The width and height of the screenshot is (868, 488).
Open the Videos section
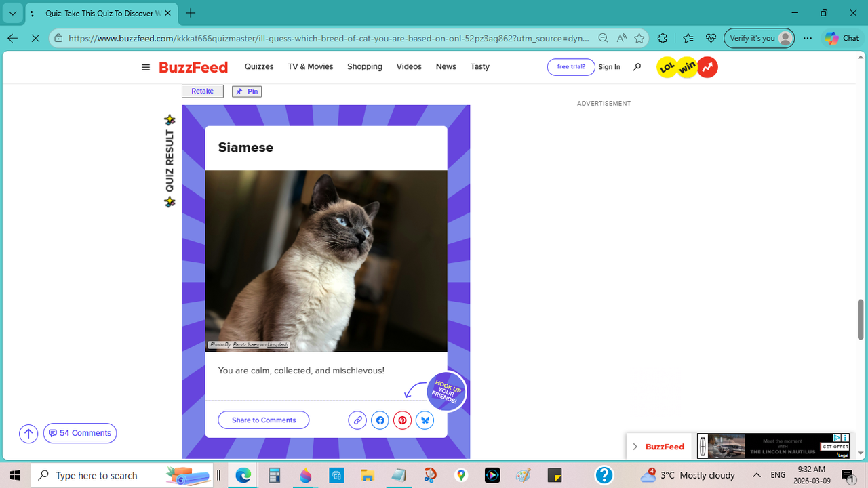click(409, 66)
